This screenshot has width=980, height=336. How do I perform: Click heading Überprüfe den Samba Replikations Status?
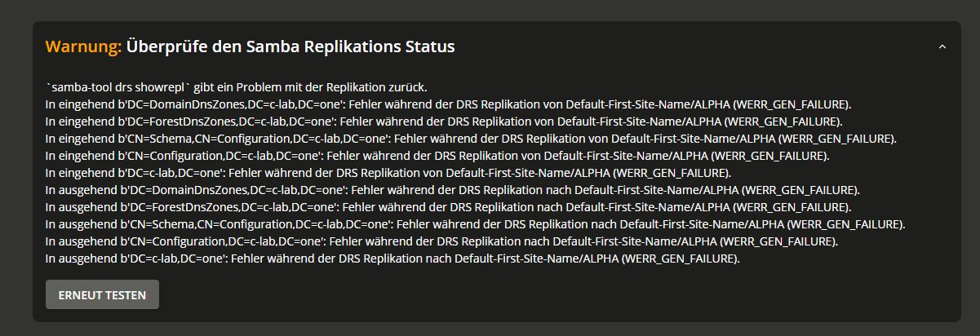tap(290, 46)
